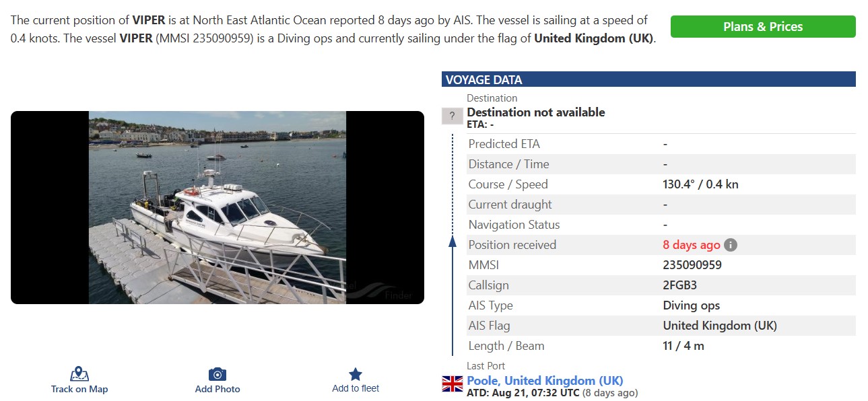This screenshot has width=868, height=401.
Task: Open the VIPER boat photo
Action: coord(218,207)
